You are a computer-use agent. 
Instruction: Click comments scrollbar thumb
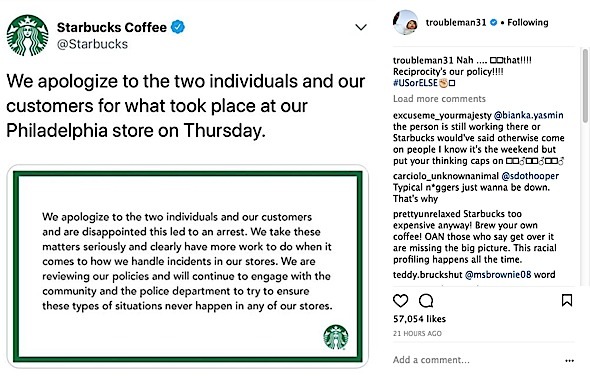pyautogui.click(x=585, y=86)
